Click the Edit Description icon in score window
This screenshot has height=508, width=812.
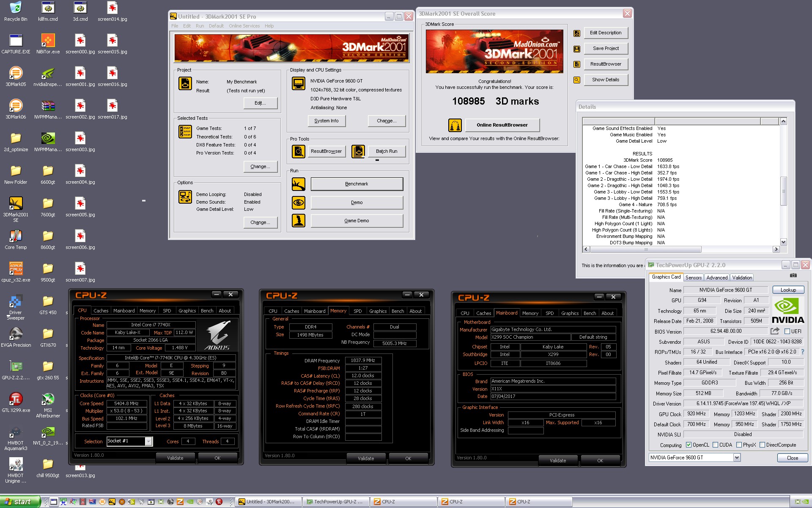[x=577, y=33]
